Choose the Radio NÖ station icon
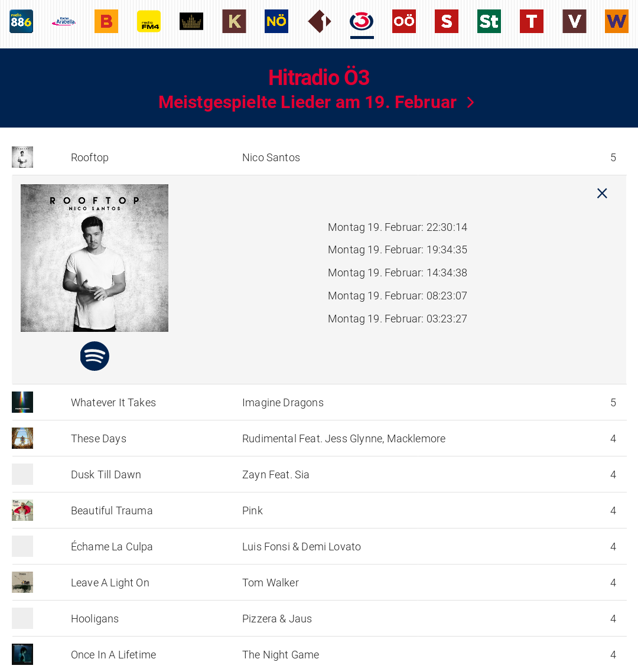 276,21
